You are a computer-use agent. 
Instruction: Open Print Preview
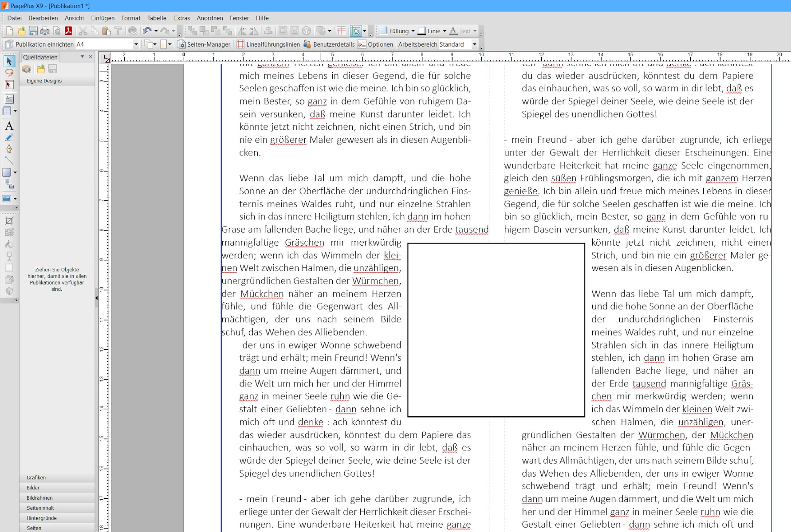[x=57, y=31]
